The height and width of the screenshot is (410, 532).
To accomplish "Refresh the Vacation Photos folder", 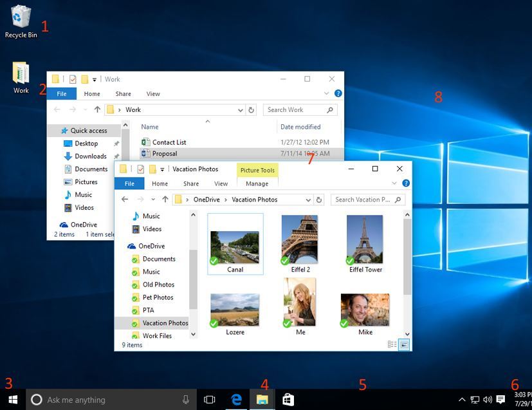I will (319, 200).
